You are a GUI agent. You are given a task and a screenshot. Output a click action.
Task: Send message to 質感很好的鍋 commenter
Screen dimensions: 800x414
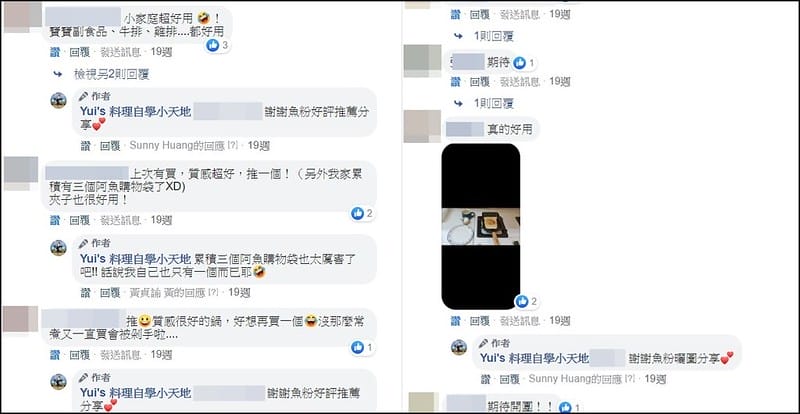pos(120,354)
